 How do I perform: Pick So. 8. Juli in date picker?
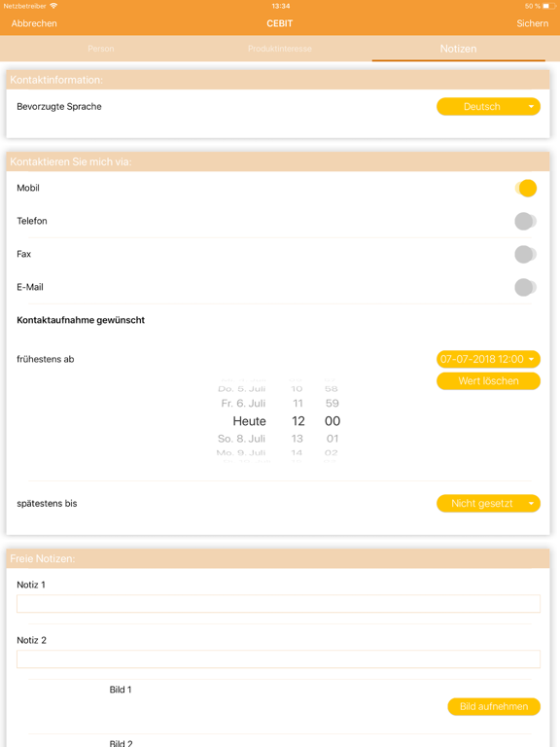(x=241, y=439)
